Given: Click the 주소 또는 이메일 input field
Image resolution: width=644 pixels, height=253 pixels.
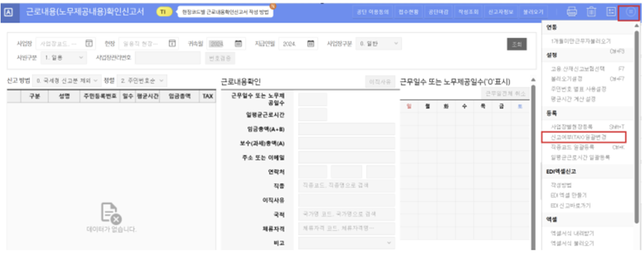Looking at the screenshot, I should pyautogui.click(x=347, y=157).
